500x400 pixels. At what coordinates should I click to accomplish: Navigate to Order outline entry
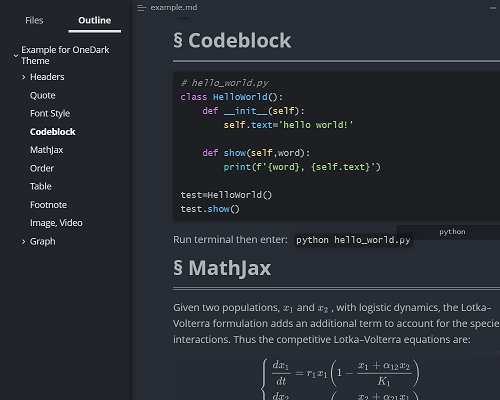(x=42, y=168)
